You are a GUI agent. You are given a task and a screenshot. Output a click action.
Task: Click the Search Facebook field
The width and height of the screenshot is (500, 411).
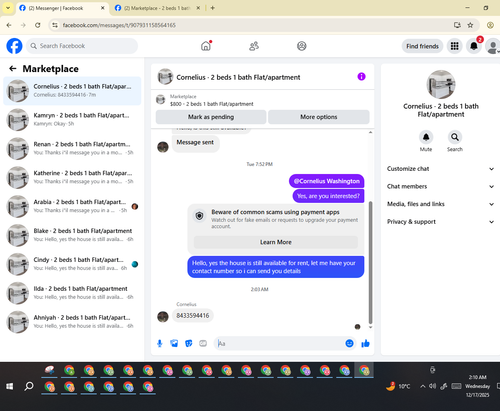pyautogui.click(x=82, y=46)
